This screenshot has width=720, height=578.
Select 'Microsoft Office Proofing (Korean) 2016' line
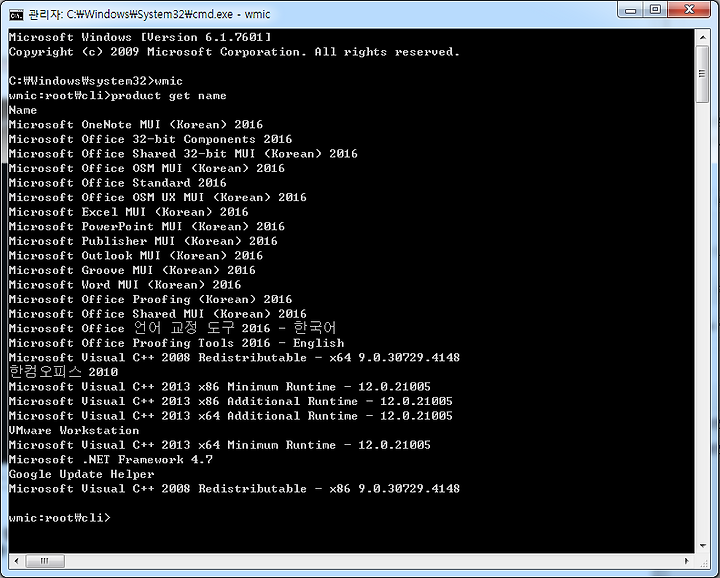point(150,299)
